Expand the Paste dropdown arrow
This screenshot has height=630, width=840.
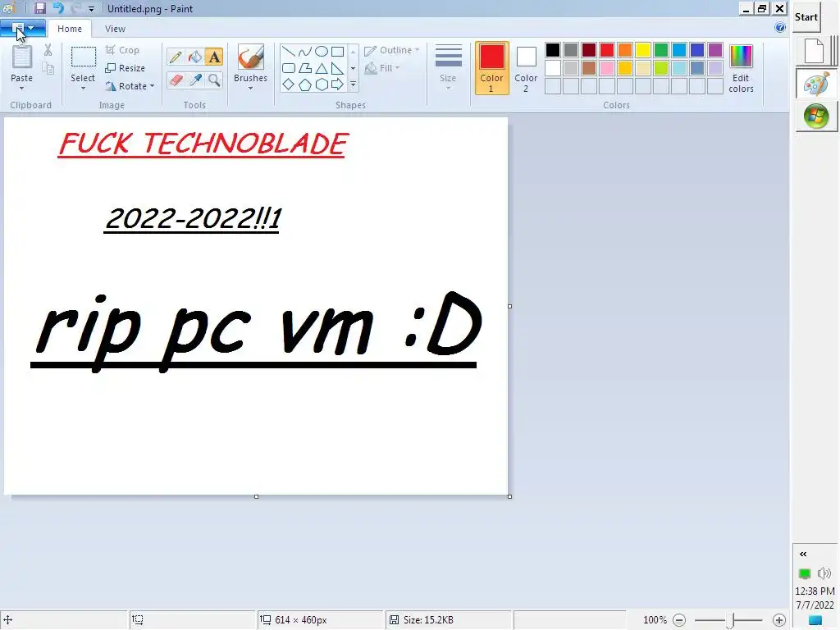22,89
